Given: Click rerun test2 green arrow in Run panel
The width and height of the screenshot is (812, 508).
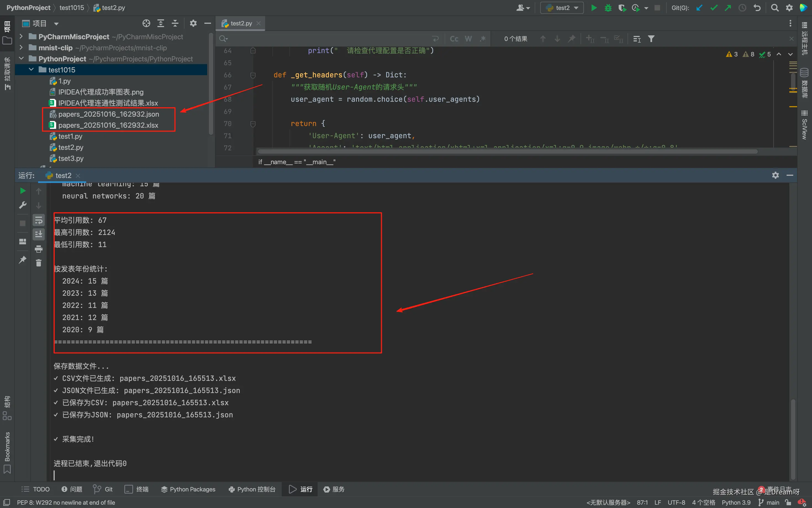Looking at the screenshot, I should coord(22,191).
